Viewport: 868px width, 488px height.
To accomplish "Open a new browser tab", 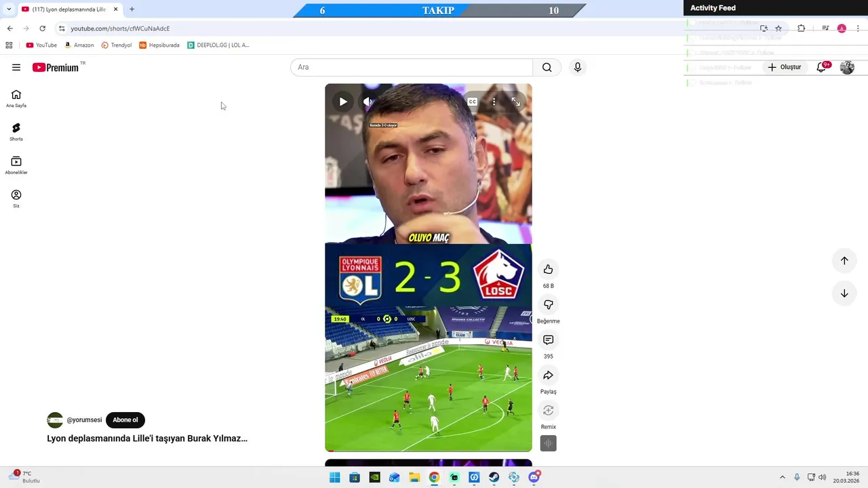I will coord(132,9).
